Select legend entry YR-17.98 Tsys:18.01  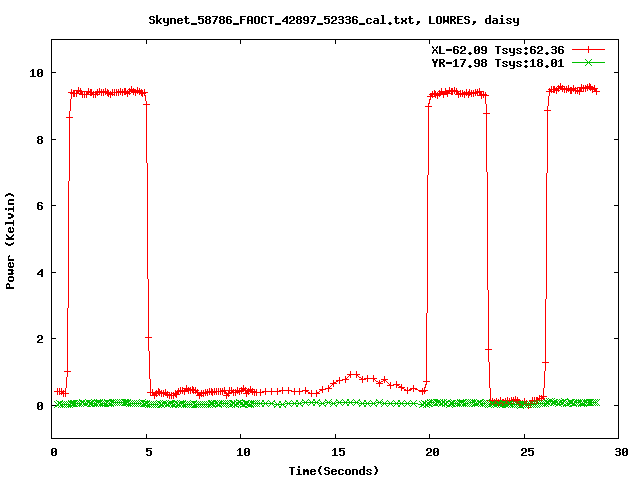[498, 63]
